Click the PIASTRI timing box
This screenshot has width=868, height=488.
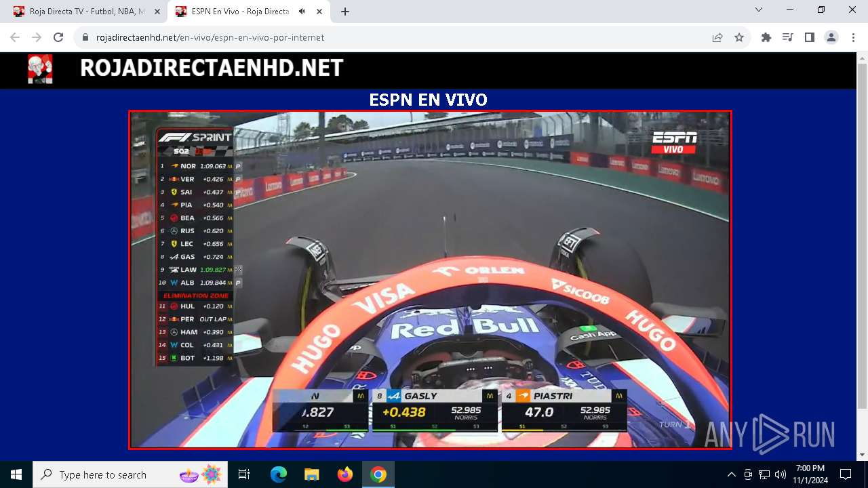(x=564, y=410)
